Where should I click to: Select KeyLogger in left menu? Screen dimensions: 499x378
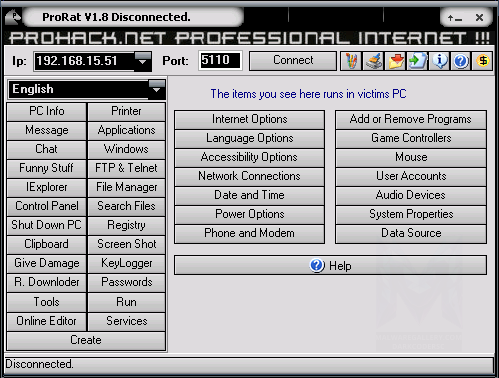[127, 263]
